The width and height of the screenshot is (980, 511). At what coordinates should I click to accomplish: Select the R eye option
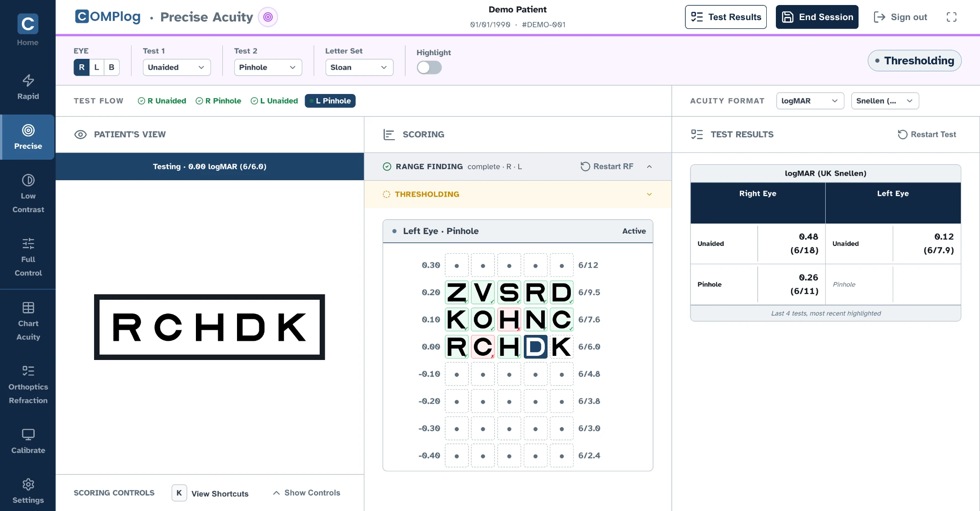point(82,68)
